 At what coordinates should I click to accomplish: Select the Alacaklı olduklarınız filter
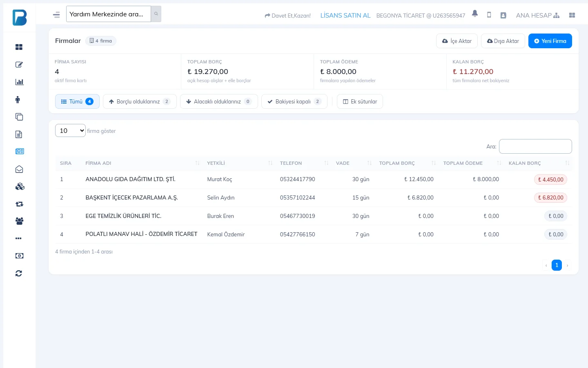click(219, 101)
